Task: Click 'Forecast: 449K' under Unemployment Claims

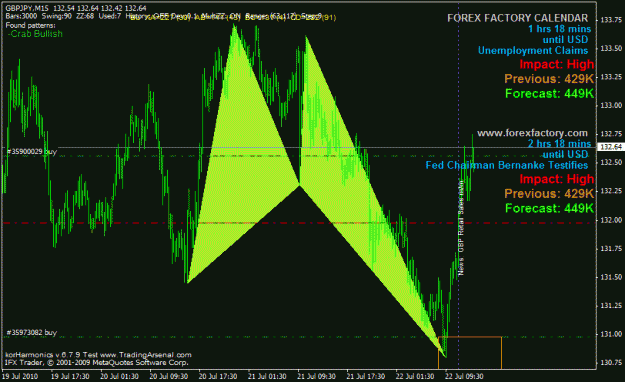Action: (549, 94)
